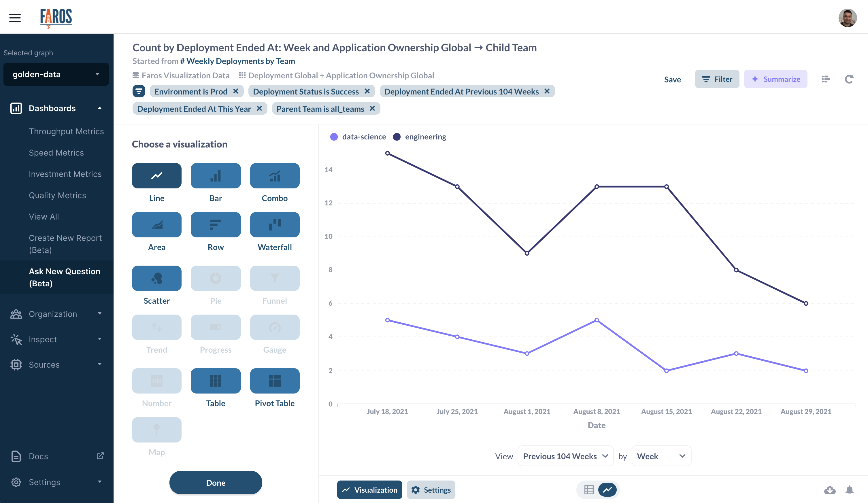Collapse filter pills with filter toggle icon
This screenshot has width=868, height=503.
pyautogui.click(x=138, y=91)
